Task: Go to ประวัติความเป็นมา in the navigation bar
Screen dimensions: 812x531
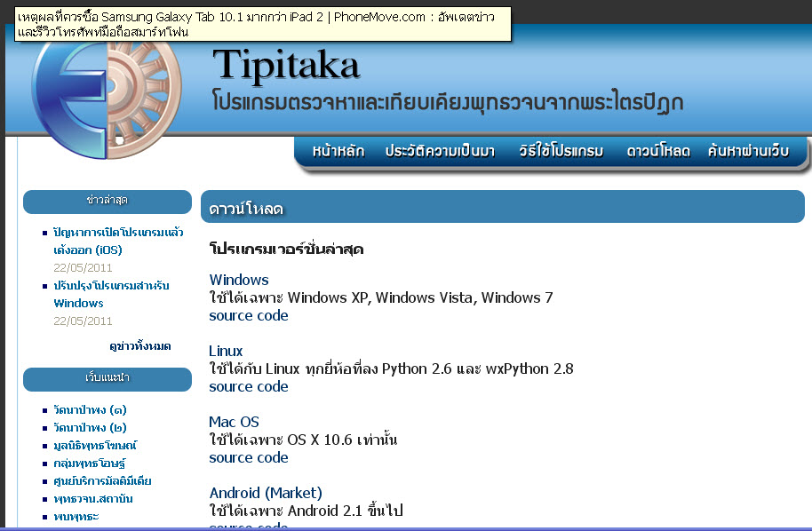Action: [x=440, y=151]
